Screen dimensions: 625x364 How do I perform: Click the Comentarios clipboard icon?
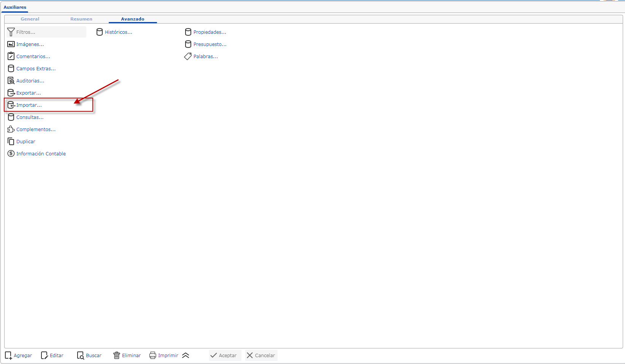pos(11,56)
